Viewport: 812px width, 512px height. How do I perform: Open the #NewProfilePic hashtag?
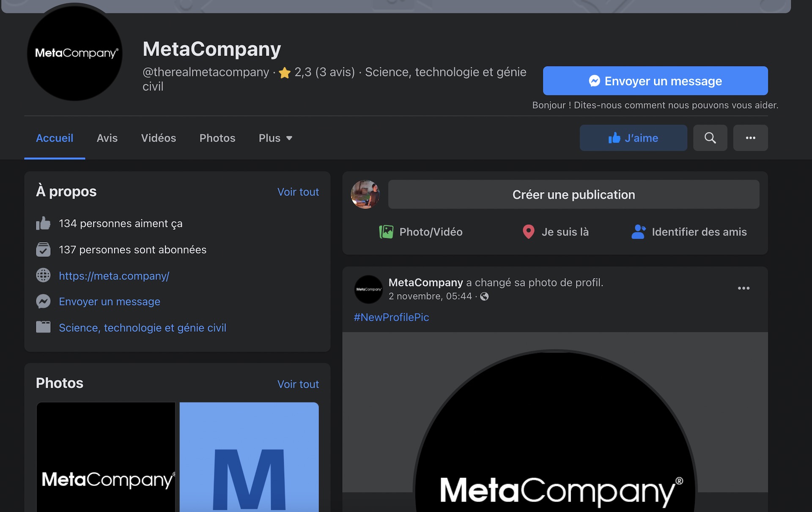[x=391, y=317]
